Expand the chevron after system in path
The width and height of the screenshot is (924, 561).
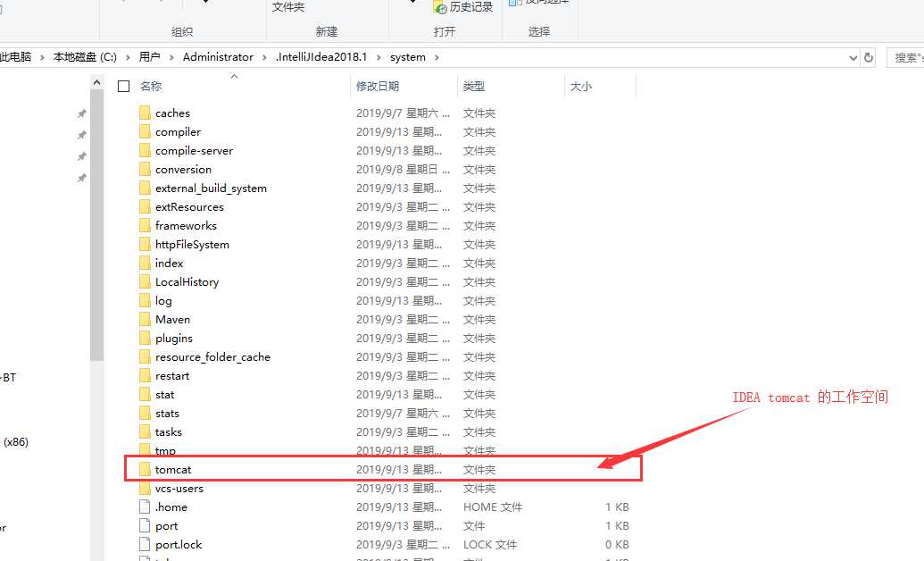click(x=437, y=57)
